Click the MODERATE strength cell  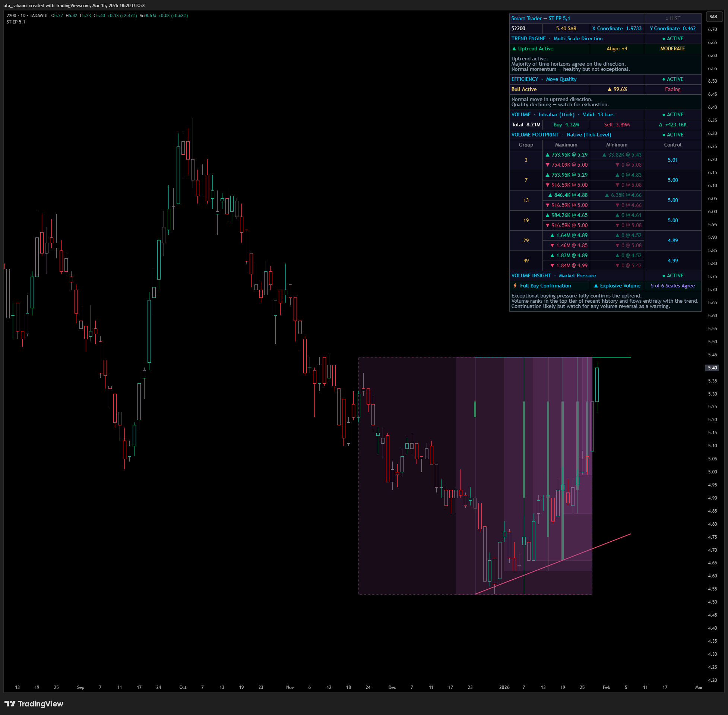672,49
